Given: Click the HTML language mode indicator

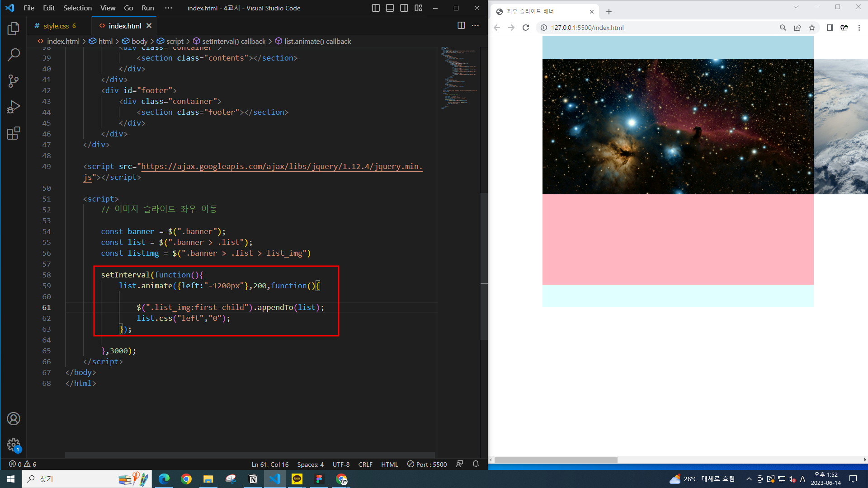Looking at the screenshot, I should [x=389, y=464].
